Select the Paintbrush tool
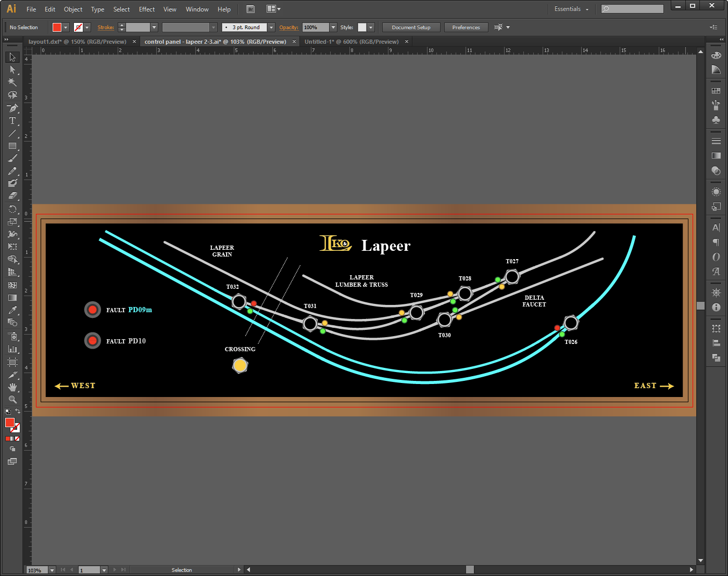The image size is (728, 576). click(x=12, y=158)
